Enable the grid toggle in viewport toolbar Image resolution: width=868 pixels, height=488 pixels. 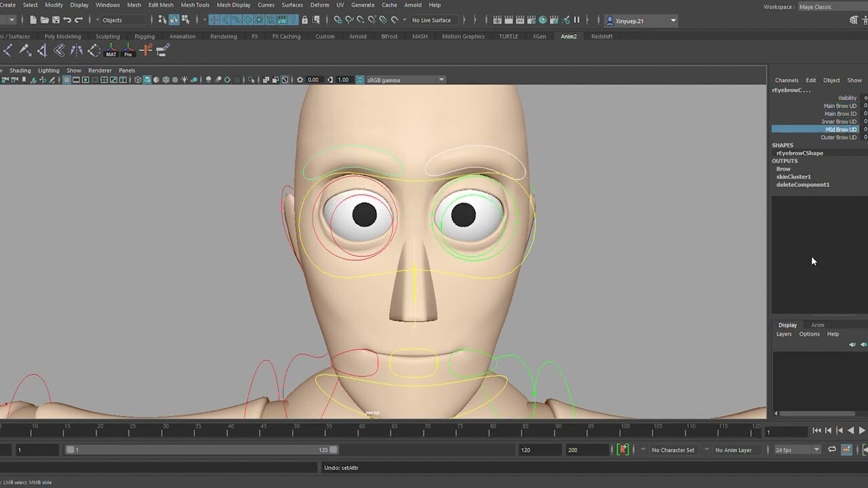click(x=66, y=79)
